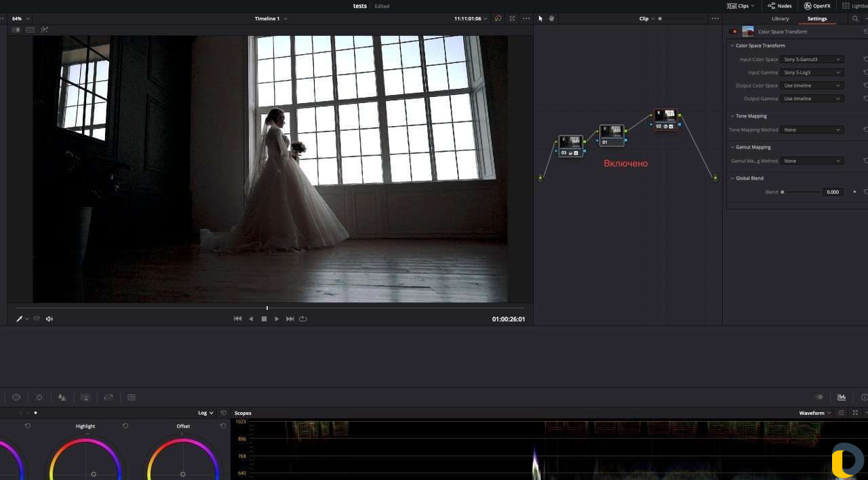Stop playback

coord(264,319)
